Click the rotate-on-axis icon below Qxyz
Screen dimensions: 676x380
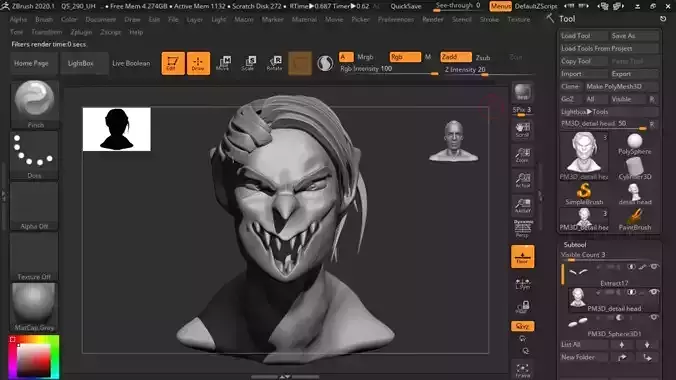[x=523, y=339]
